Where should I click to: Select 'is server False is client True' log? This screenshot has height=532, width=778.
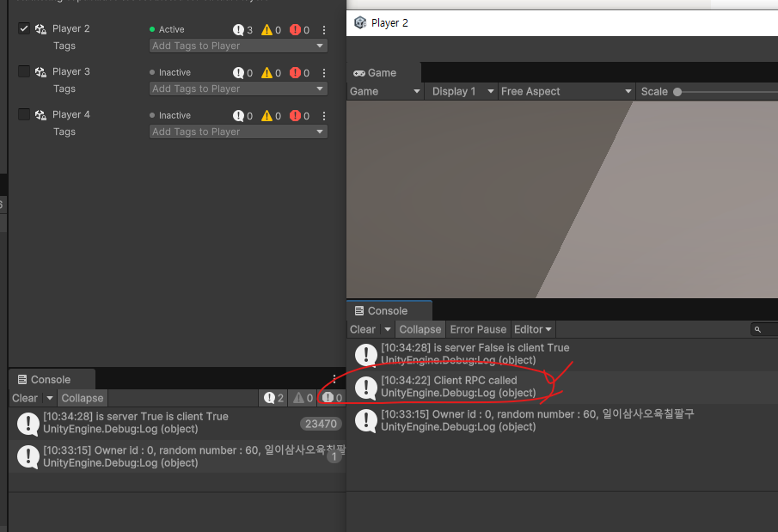click(562, 354)
